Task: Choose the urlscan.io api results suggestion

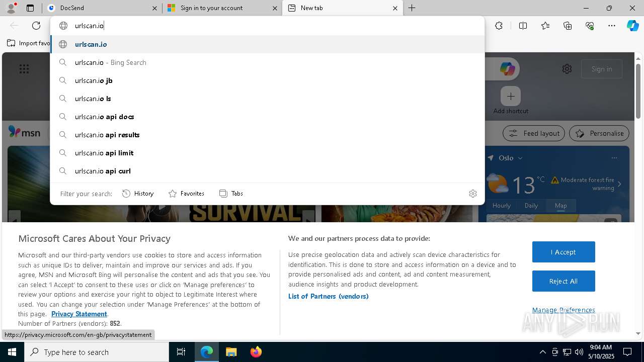Action: point(267,135)
